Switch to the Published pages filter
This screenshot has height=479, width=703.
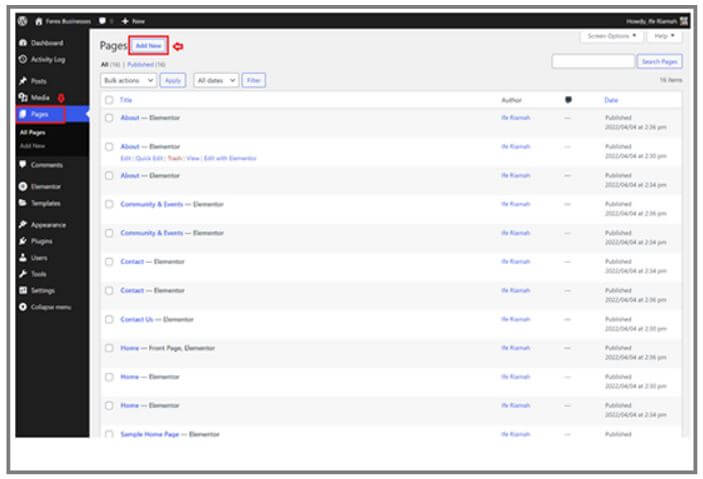pos(140,65)
